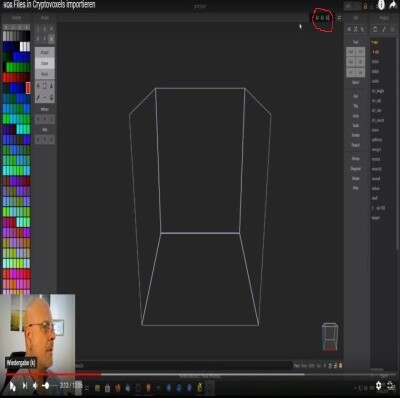Toggle Mirror X axis
This screenshot has width=400, height=398.
point(38,119)
